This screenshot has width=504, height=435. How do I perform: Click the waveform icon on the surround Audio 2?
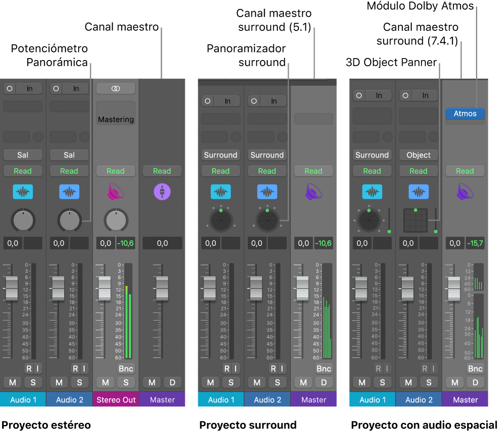pyautogui.click(x=267, y=192)
